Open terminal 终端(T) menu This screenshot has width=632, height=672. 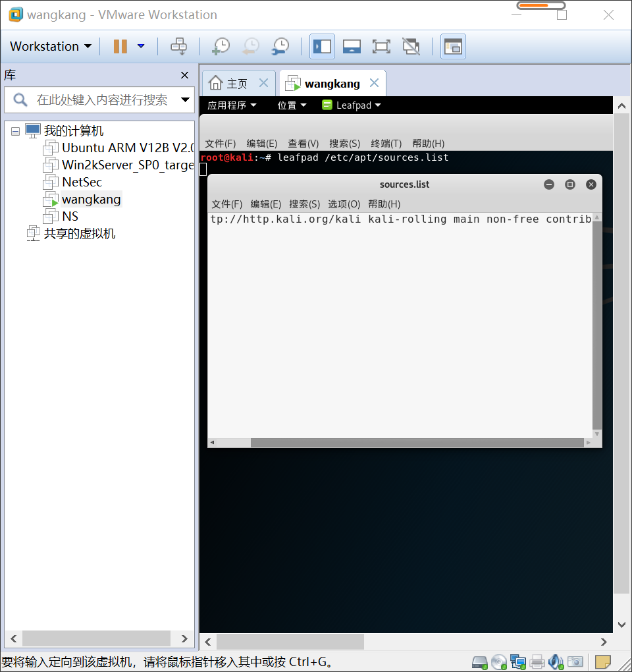(386, 144)
